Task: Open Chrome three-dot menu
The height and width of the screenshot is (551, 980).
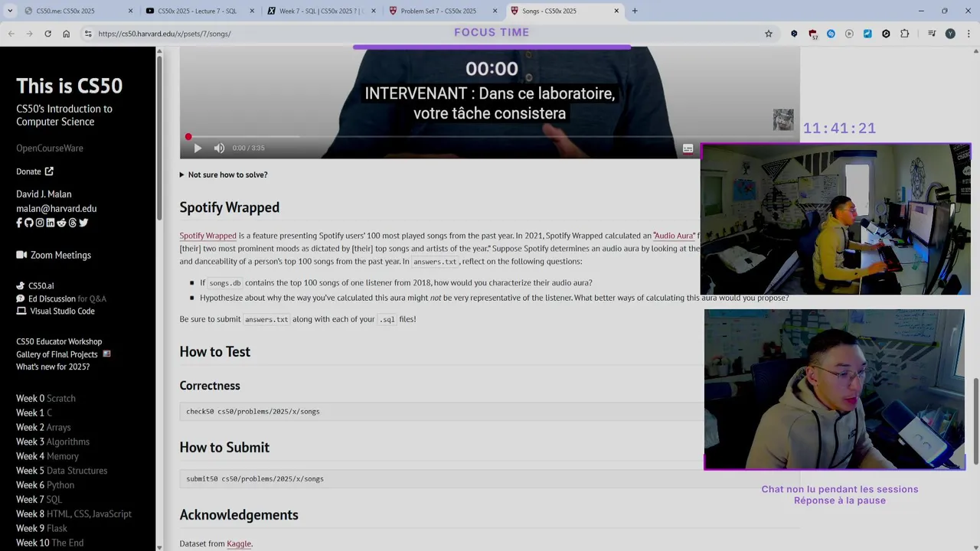Action: point(969,34)
